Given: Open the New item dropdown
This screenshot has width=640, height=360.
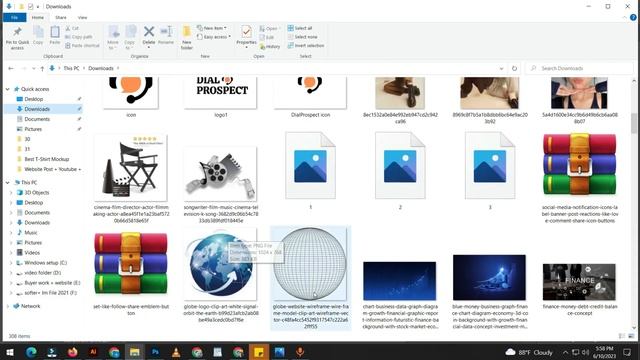Looking at the screenshot, I should tap(212, 28).
